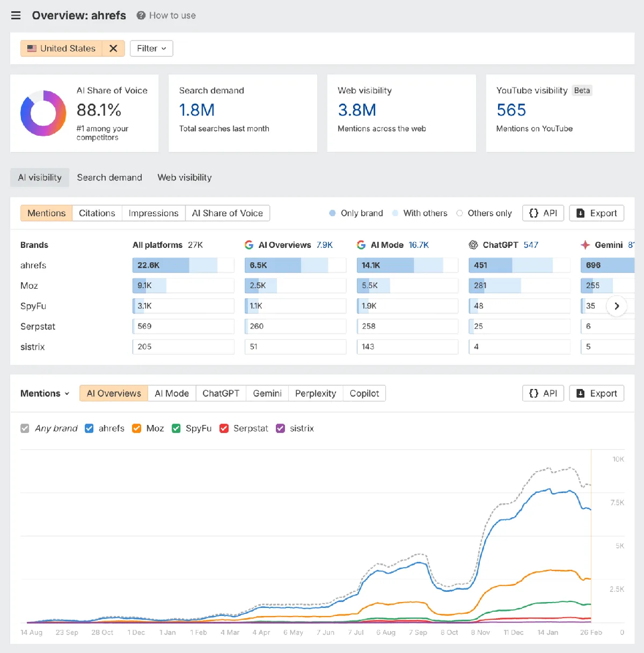Screen dimensions: 644x653
Task: Select the Others only radio option
Action: pos(459,213)
